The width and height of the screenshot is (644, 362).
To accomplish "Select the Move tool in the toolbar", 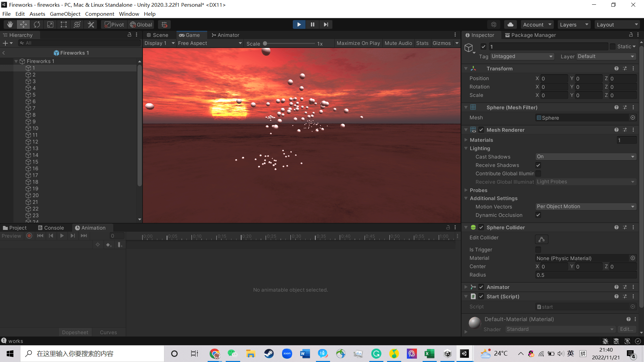I will (x=23, y=24).
